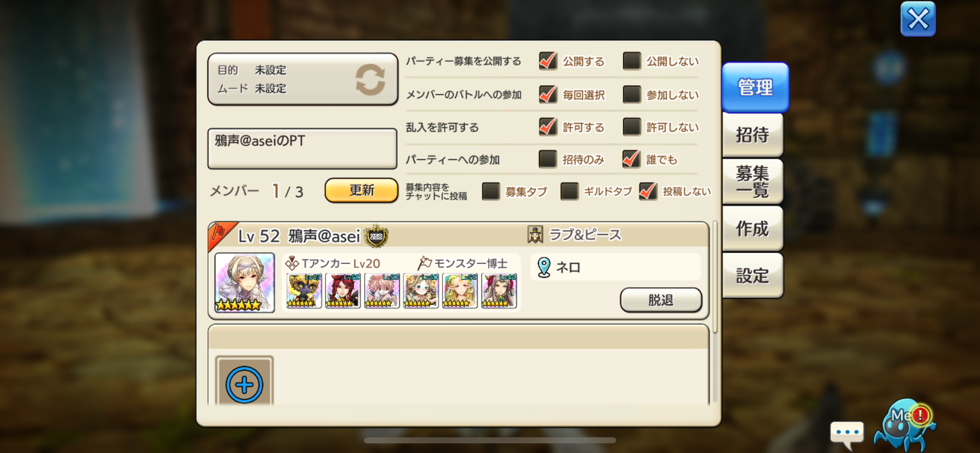Tap the ネロ location pin icon

544,267
